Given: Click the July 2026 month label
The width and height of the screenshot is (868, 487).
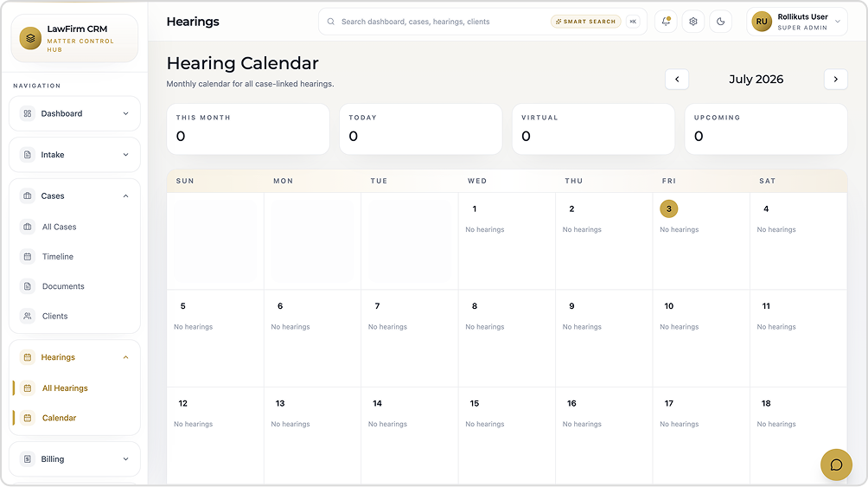Looking at the screenshot, I should (756, 80).
